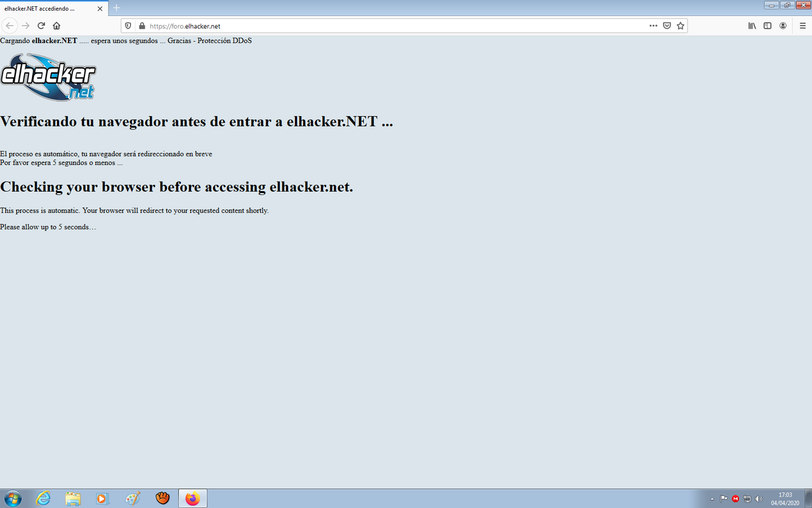812x508 pixels.
Task: Click 'Please allow up to 5 seconds' text
Action: [48, 227]
